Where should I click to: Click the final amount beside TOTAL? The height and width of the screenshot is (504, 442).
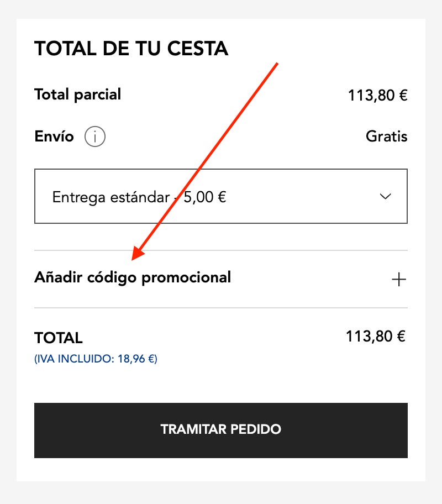[x=376, y=337]
